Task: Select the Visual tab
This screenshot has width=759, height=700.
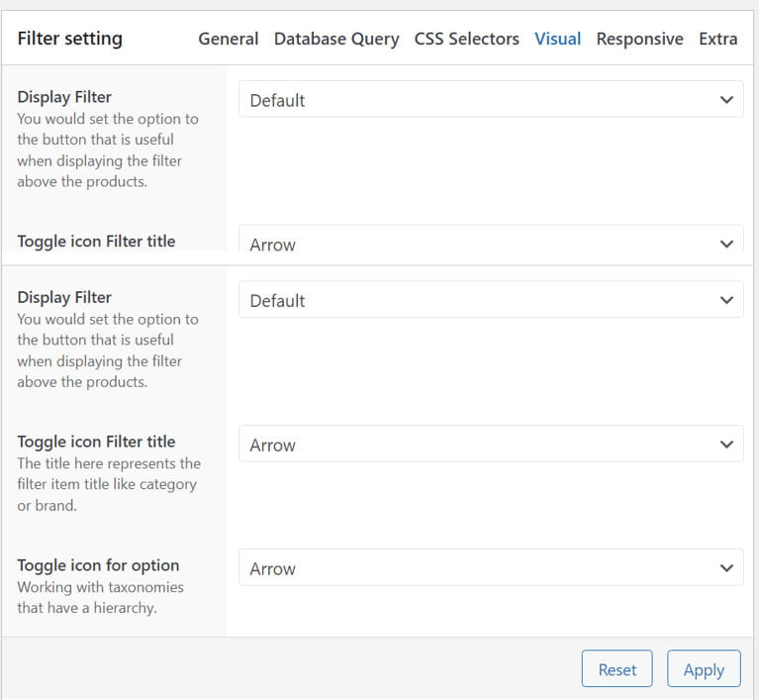Action: (558, 39)
